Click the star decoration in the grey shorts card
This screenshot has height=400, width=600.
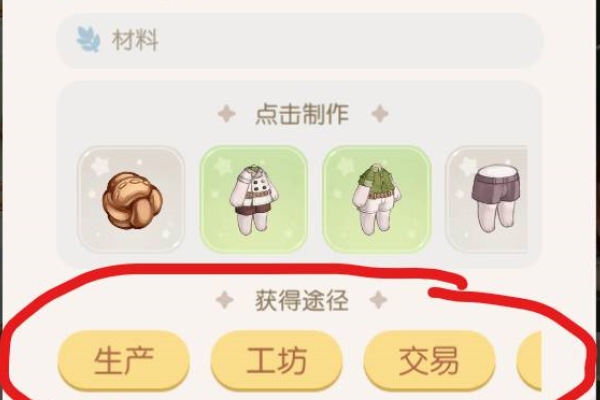468,166
